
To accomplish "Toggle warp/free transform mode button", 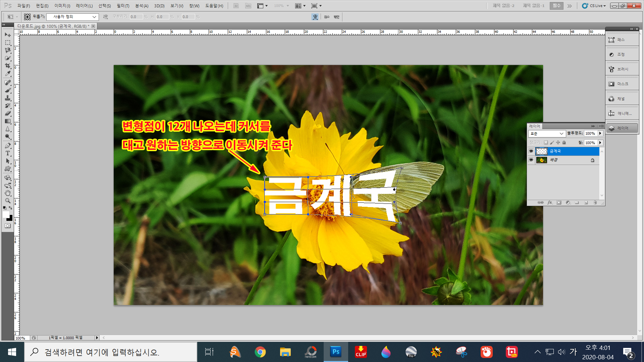I will click(315, 17).
